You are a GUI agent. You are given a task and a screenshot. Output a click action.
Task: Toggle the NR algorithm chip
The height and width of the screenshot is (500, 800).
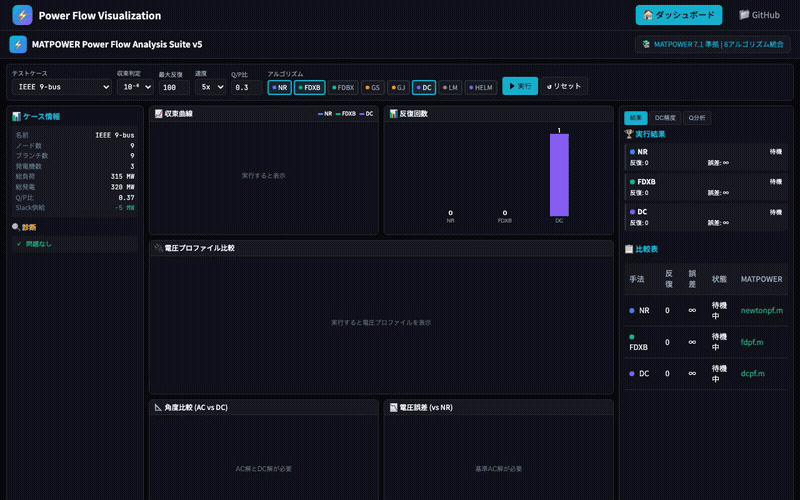click(279, 87)
